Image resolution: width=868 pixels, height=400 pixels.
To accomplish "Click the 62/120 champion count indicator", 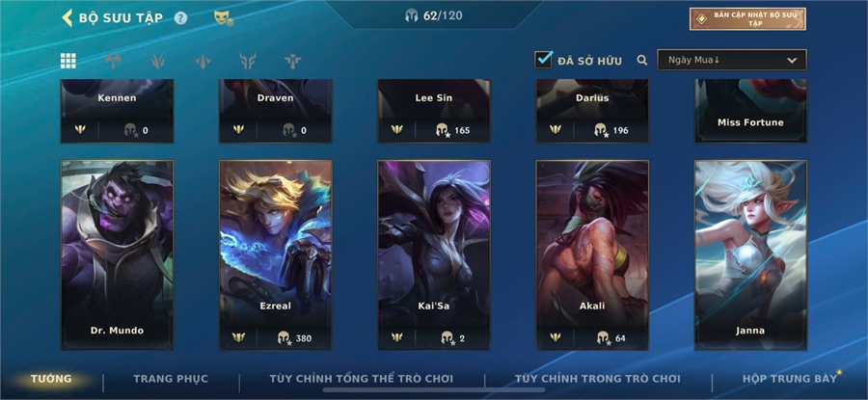I will (433, 15).
